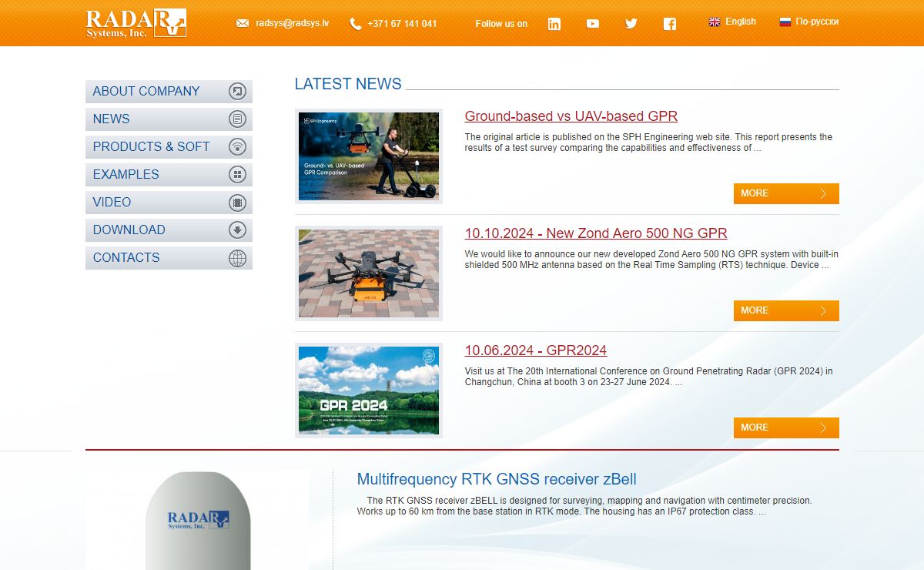Open PRODUCTS & SOFT menu item
Screen dimensions: 924x570
click(x=169, y=147)
